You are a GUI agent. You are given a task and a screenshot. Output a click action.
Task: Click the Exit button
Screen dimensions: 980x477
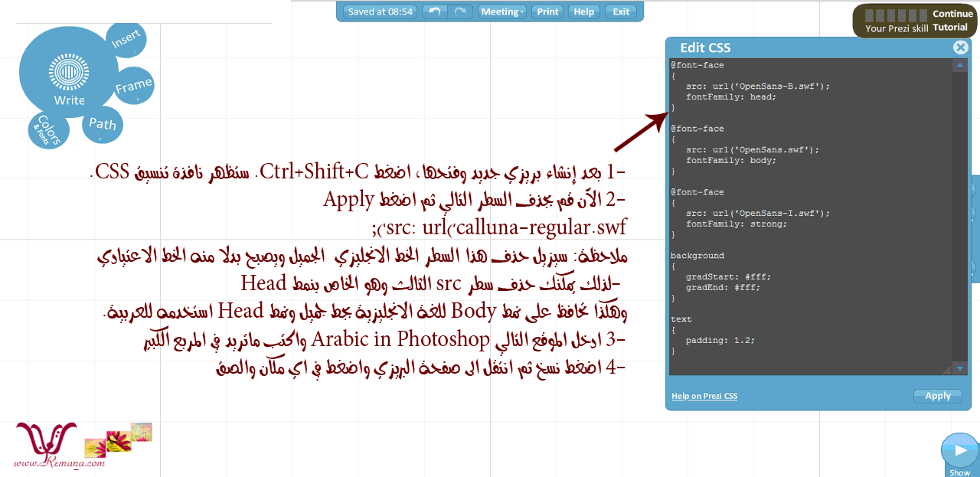621,11
